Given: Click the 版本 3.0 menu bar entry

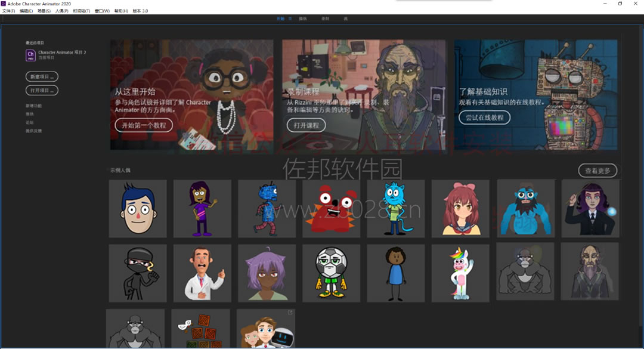Looking at the screenshot, I should point(140,11).
